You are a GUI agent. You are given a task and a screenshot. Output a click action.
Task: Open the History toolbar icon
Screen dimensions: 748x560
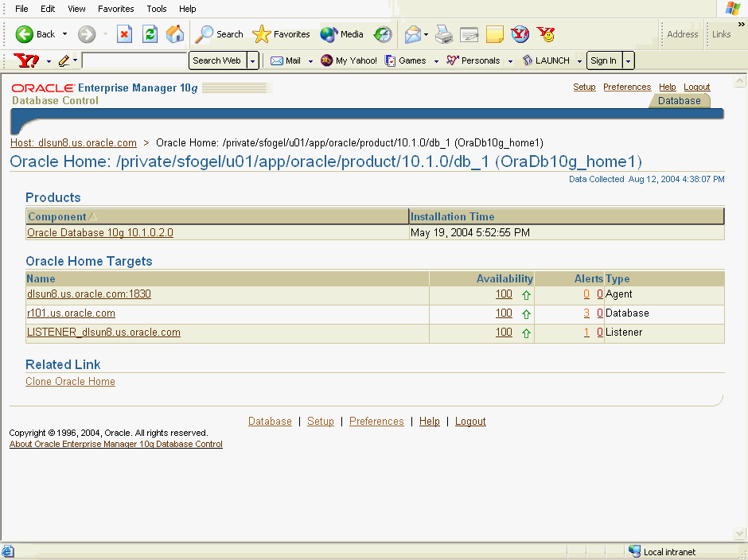[x=384, y=34]
